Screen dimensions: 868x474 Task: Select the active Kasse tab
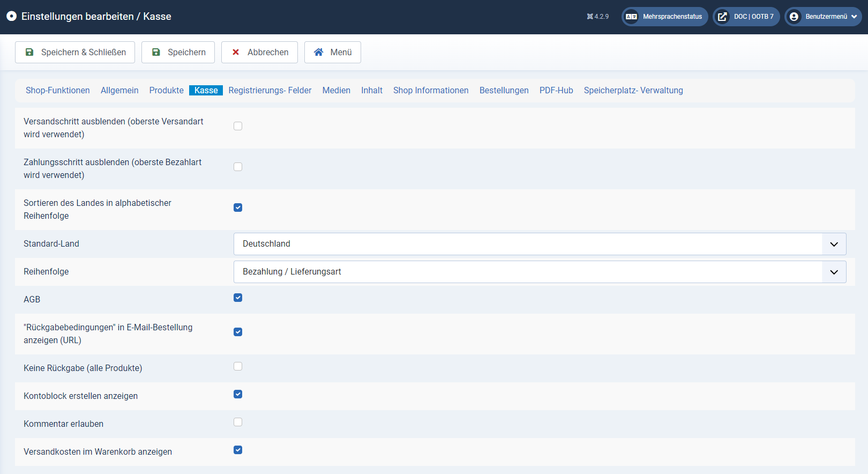point(206,90)
